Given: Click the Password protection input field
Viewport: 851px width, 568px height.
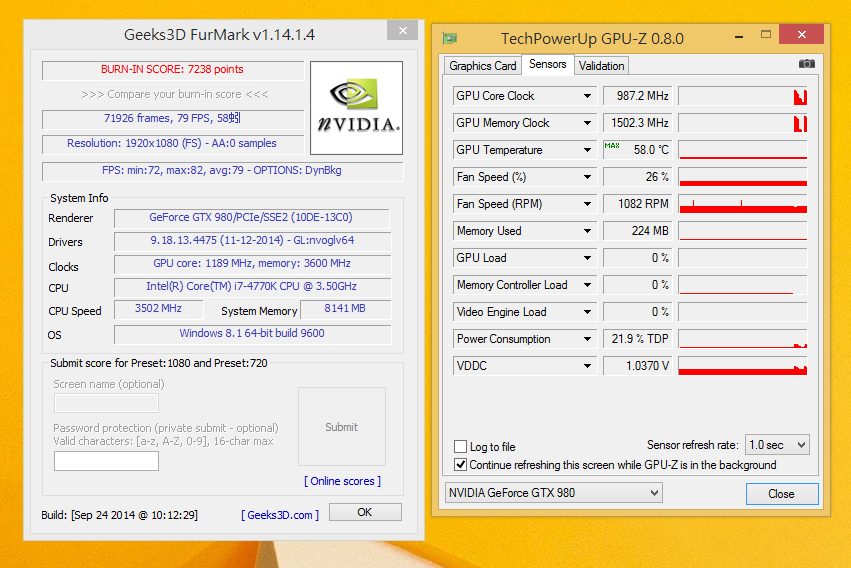Looking at the screenshot, I should (106, 461).
